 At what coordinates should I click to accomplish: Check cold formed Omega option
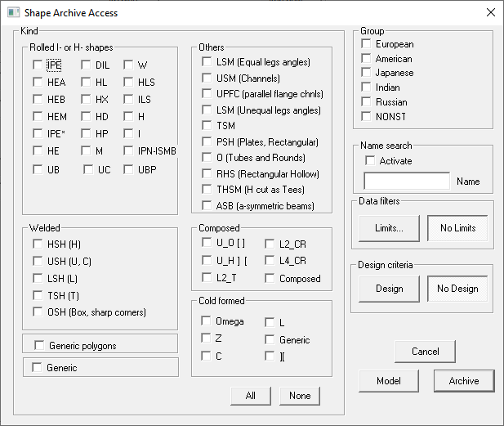coord(206,321)
